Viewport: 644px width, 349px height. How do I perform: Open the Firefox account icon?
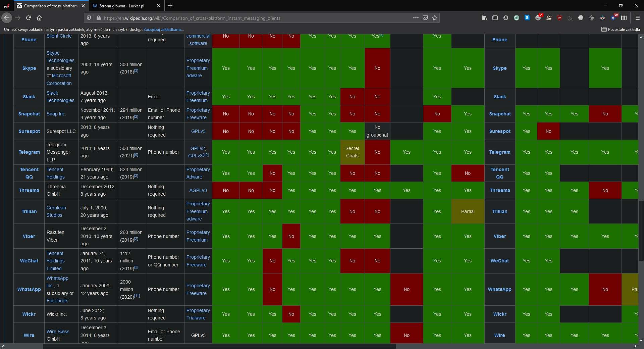pyautogui.click(x=506, y=18)
